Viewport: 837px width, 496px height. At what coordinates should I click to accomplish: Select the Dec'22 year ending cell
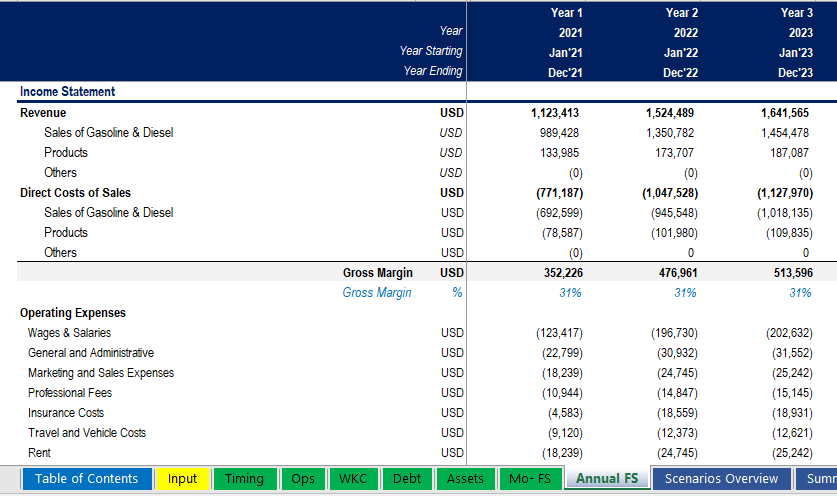pos(680,73)
